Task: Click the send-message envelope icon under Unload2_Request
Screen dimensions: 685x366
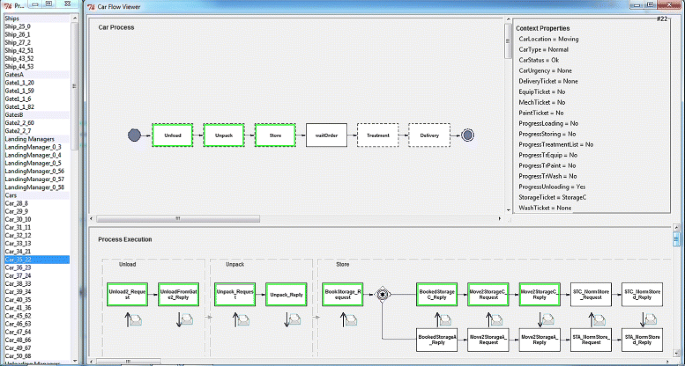Action: click(136, 320)
